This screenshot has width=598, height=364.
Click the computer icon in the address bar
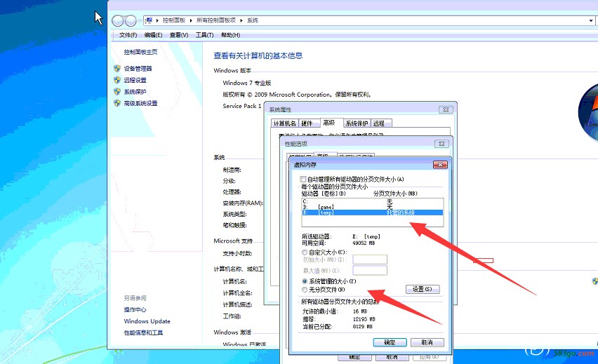click(x=149, y=20)
